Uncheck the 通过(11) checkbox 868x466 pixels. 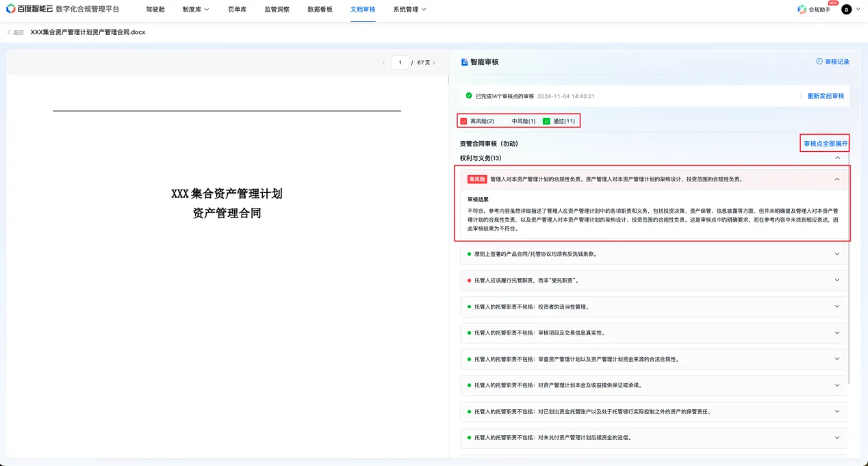[x=546, y=121]
